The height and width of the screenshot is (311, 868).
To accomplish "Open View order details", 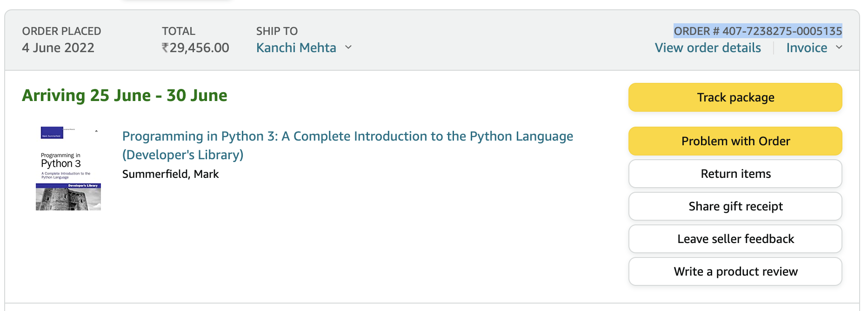I will 708,48.
